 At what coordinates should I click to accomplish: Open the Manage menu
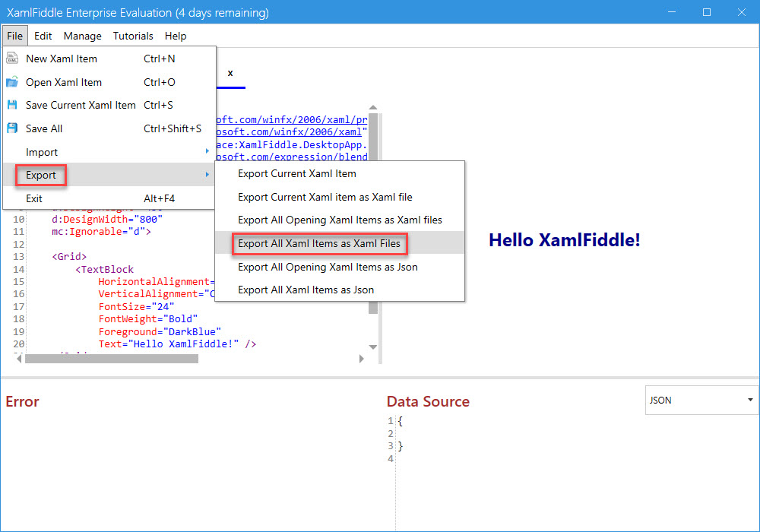pyautogui.click(x=82, y=36)
